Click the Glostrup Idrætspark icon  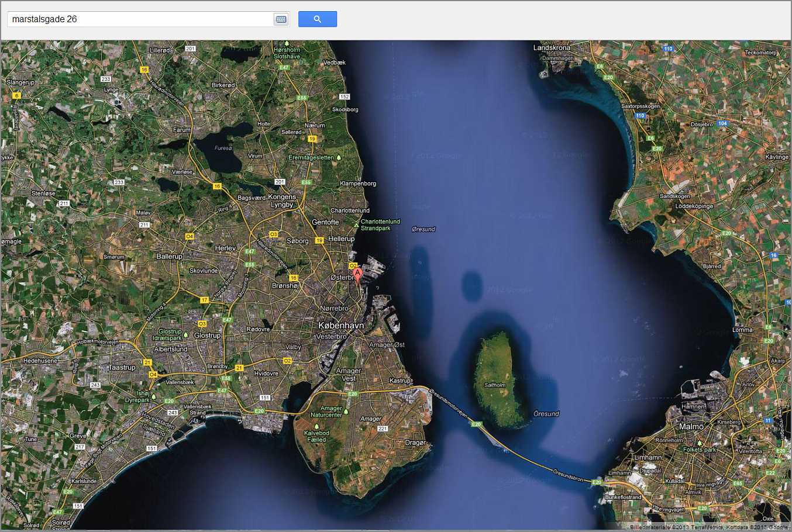pos(185,335)
